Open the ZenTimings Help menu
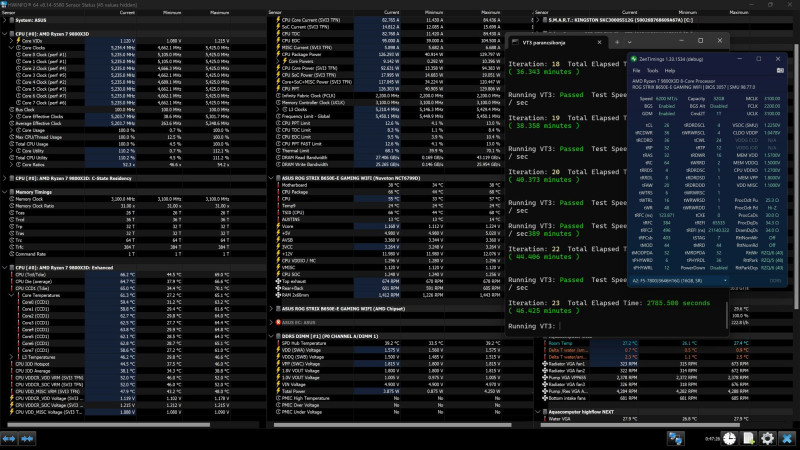This screenshot has height=450, width=800. 670,71
